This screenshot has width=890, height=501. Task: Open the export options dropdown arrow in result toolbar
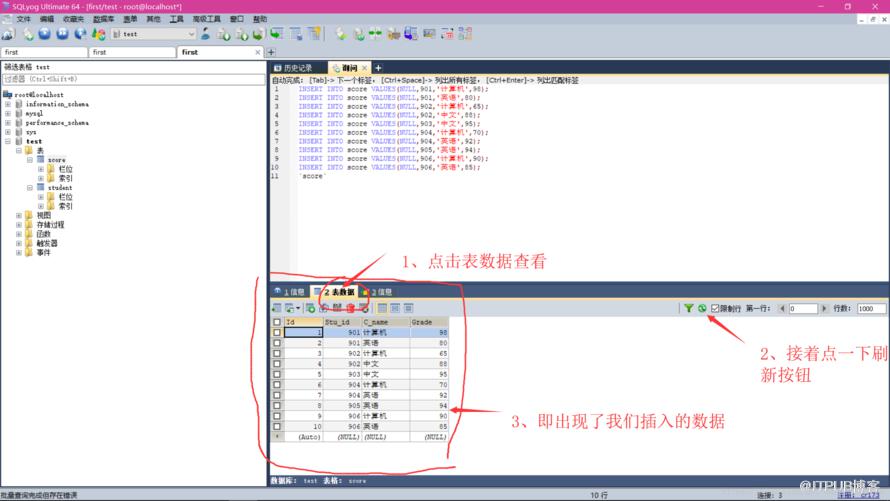[298, 308]
